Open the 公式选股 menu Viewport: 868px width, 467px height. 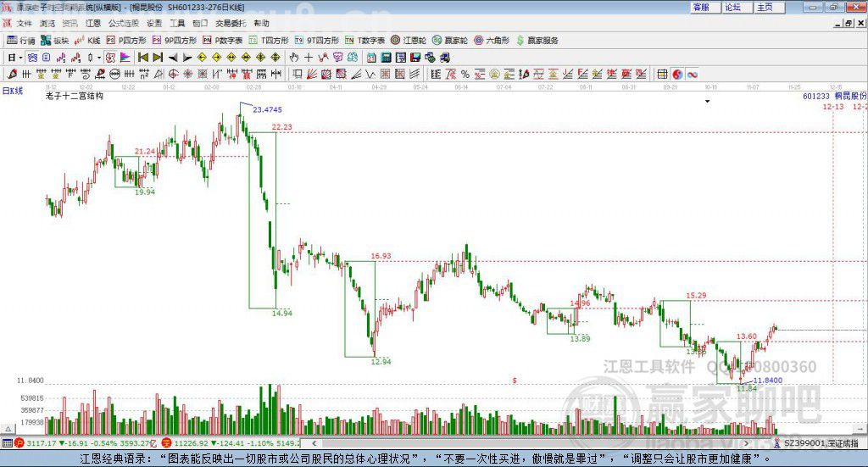(x=124, y=23)
